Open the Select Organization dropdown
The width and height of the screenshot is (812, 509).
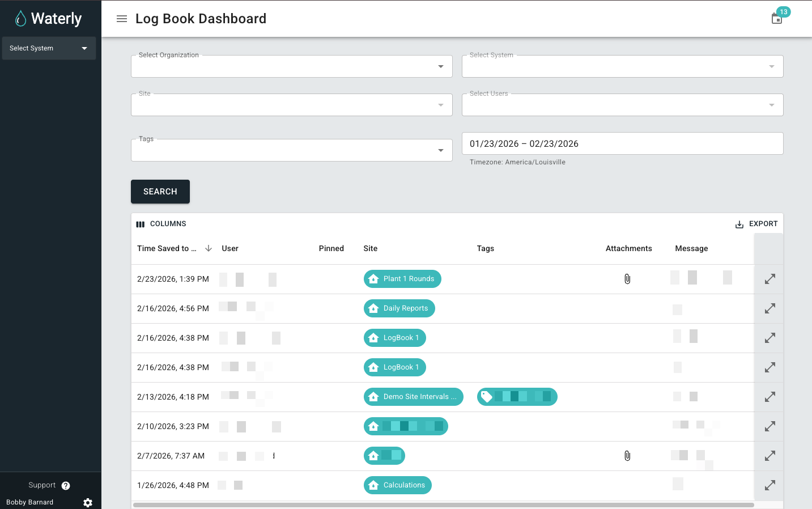291,66
